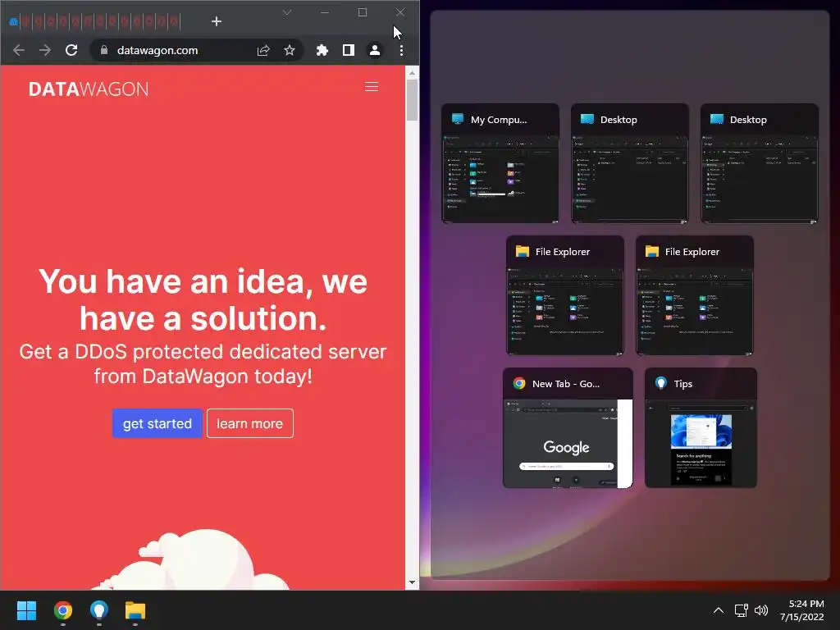Viewport: 840px width, 630px height.
Task: Click Chrome's forward navigation arrow
Action: [x=45, y=50]
